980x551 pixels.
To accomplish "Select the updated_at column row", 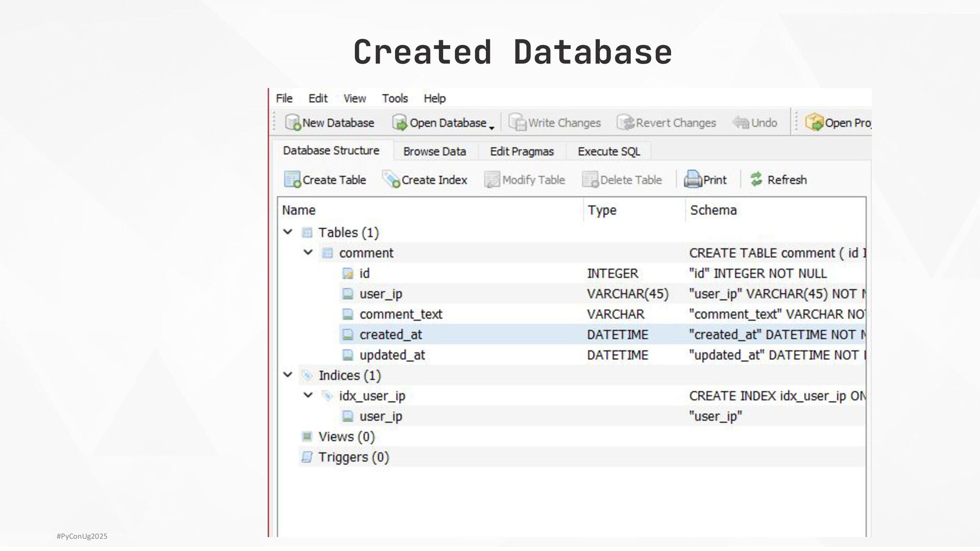I will point(572,355).
